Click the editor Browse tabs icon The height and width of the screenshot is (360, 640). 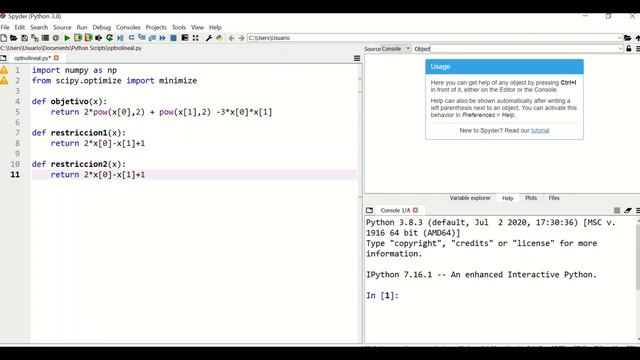click(3, 58)
